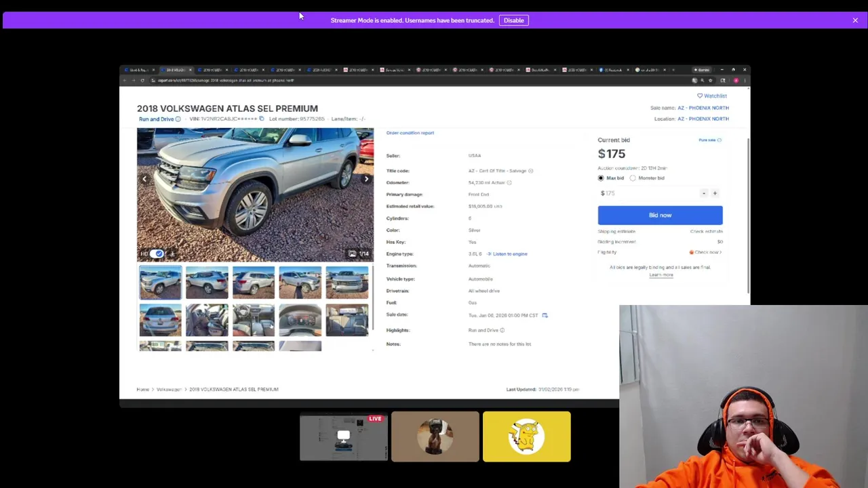Copy the VIN number with the copy icon
This screenshot has width=868, height=488.
coord(261,119)
